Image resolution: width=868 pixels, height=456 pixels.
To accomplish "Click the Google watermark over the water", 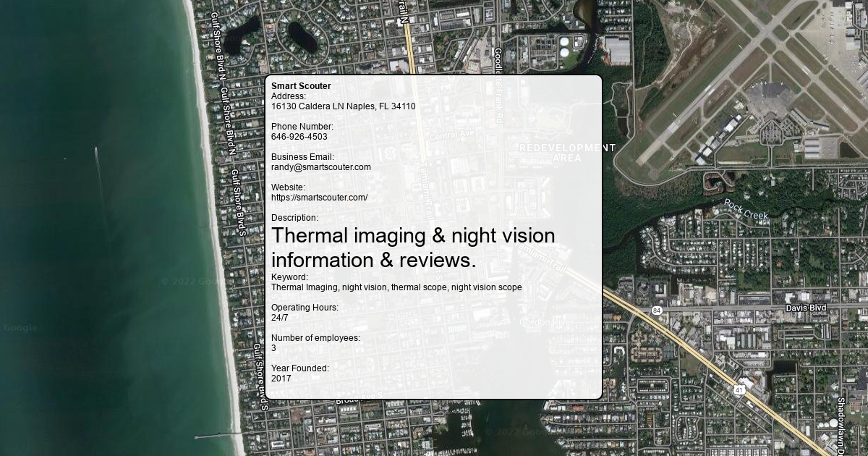I will (x=20, y=328).
